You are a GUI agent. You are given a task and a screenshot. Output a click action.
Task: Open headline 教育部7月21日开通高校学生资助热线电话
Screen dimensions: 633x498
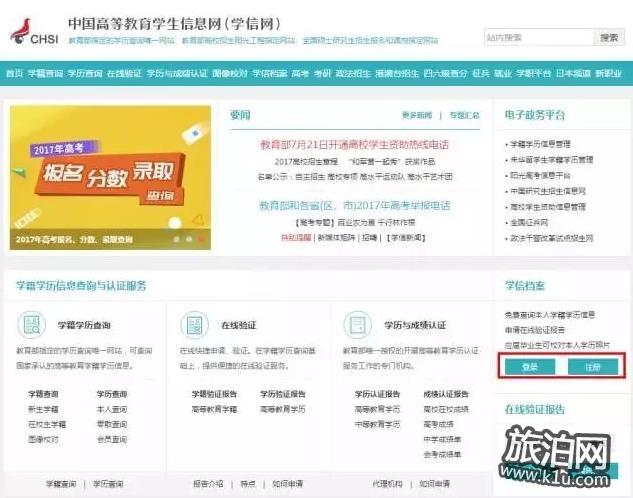354,144
